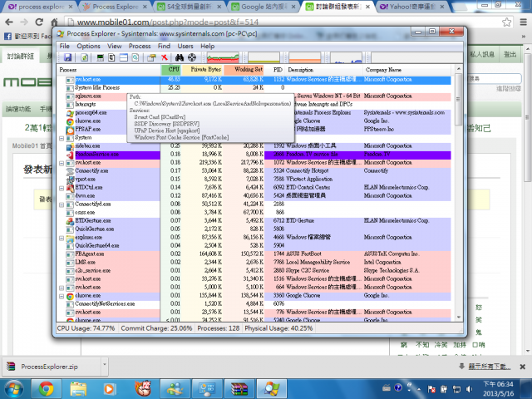The image size is (532, 399).
Task: Click Chrome's back arrow button
Action: tap(9, 22)
